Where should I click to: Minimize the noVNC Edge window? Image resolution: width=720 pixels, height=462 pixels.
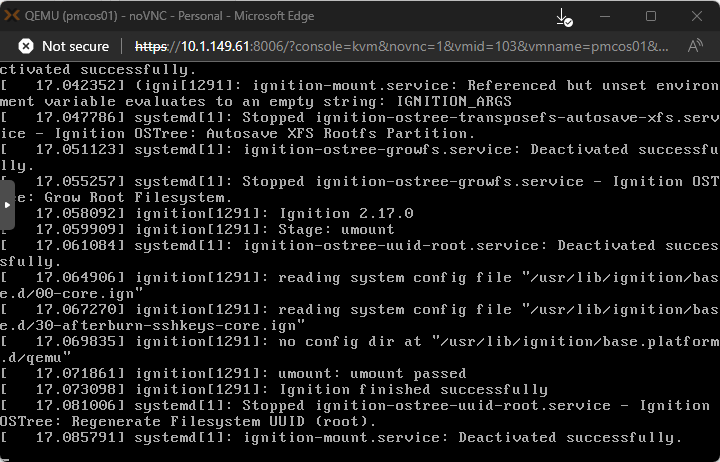(x=606, y=17)
